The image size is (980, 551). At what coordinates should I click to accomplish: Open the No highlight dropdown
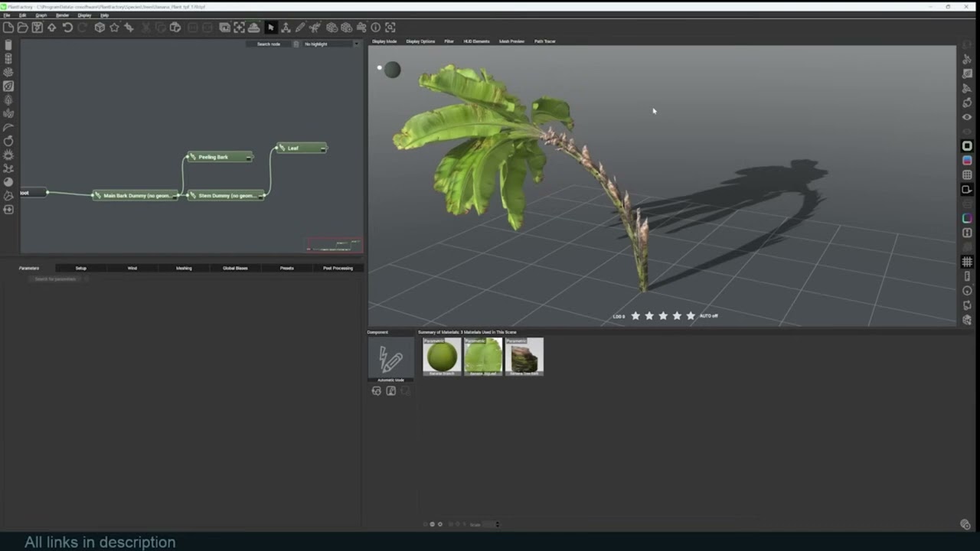tap(331, 44)
